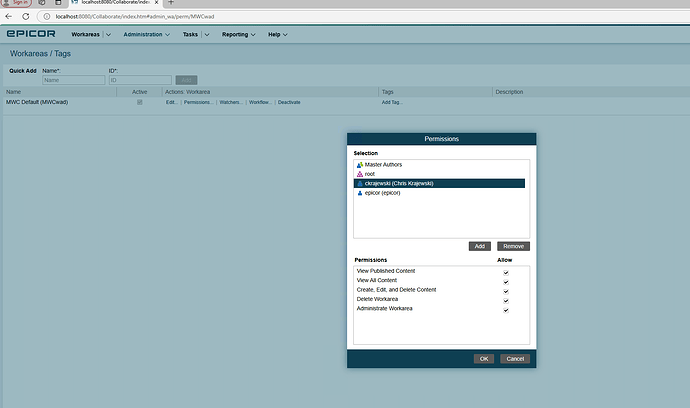Open the Workareas menu
This screenshot has height=408, width=690.
(85, 34)
